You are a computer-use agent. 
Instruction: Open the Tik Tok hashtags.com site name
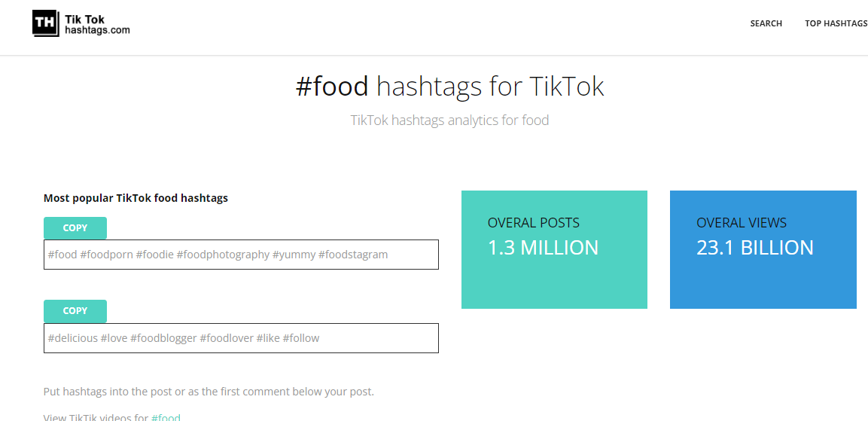97,24
